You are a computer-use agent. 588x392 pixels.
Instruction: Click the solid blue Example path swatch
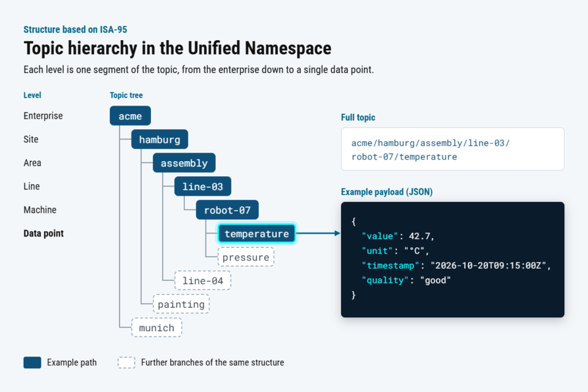coord(32,363)
